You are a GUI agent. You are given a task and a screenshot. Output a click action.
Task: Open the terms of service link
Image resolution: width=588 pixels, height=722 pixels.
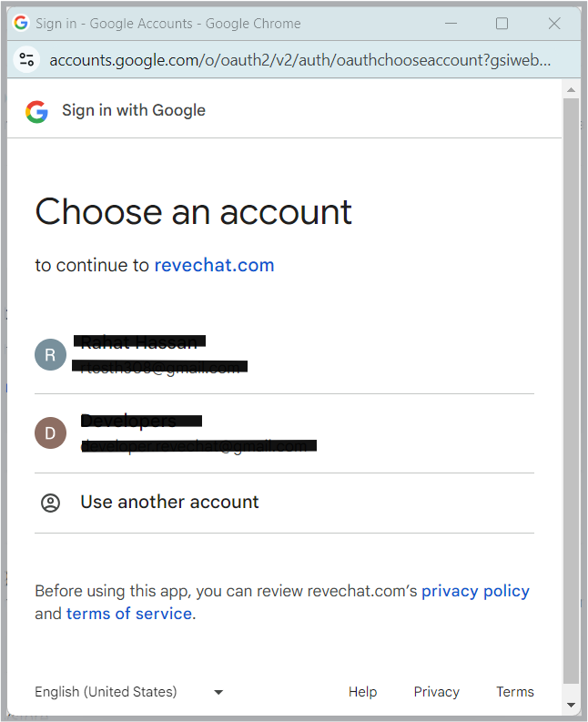[x=129, y=614]
